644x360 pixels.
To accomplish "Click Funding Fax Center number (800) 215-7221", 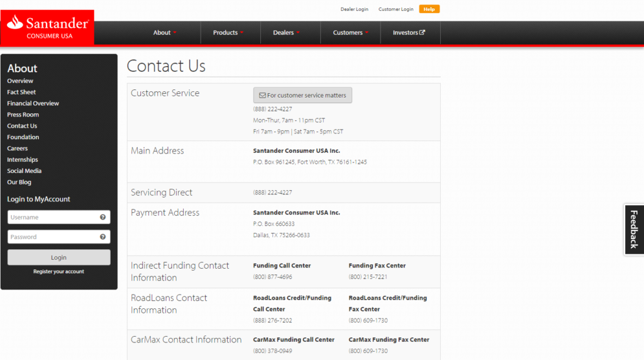I will pyautogui.click(x=368, y=277).
